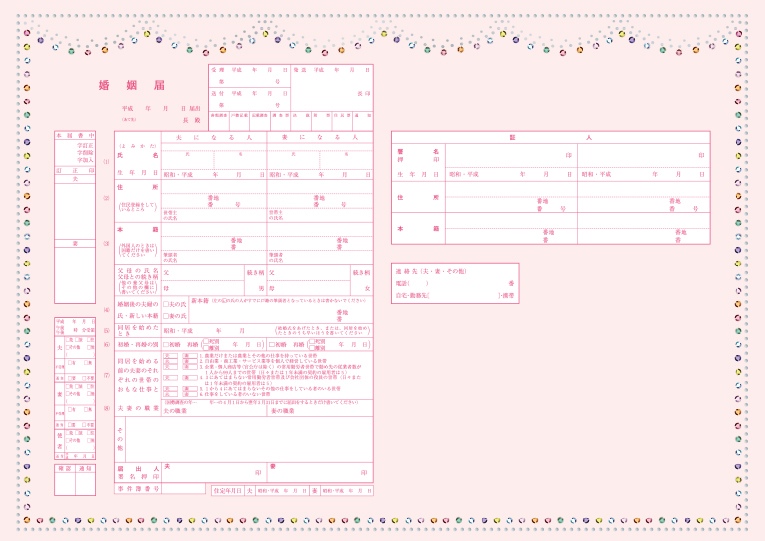The height and width of the screenshot is (541, 765).
Task: Tick the husband's 初婚 checkbox
Action: pos(166,344)
